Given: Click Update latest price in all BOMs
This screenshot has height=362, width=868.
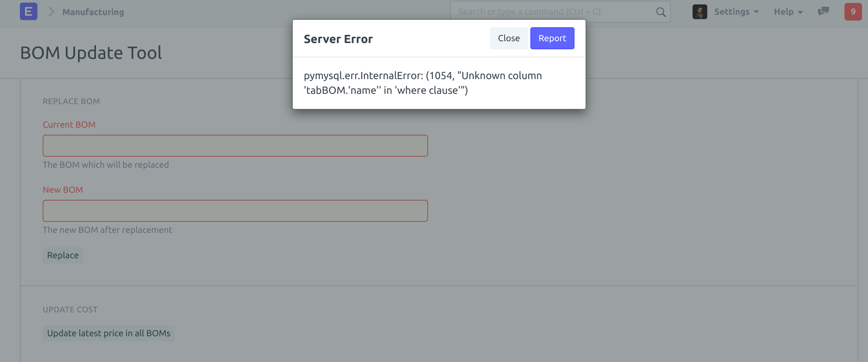Looking at the screenshot, I should [x=108, y=333].
